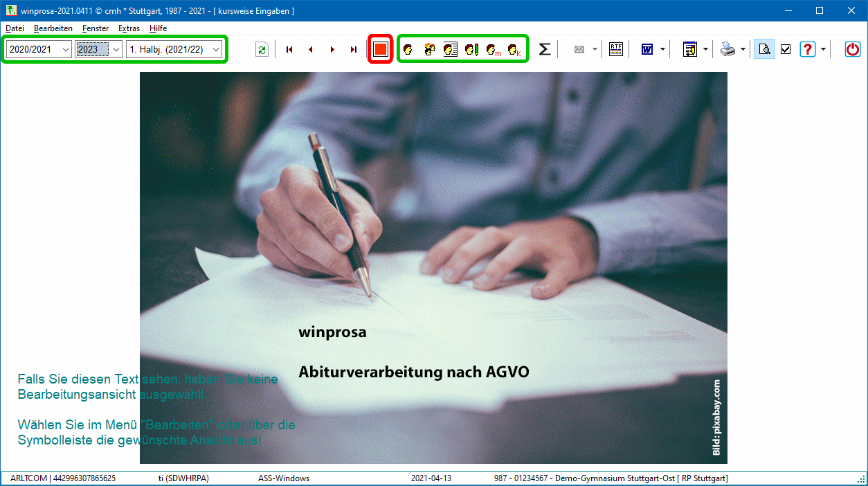868x486 pixels.
Task: Click the green refresh icon
Action: pos(262,49)
